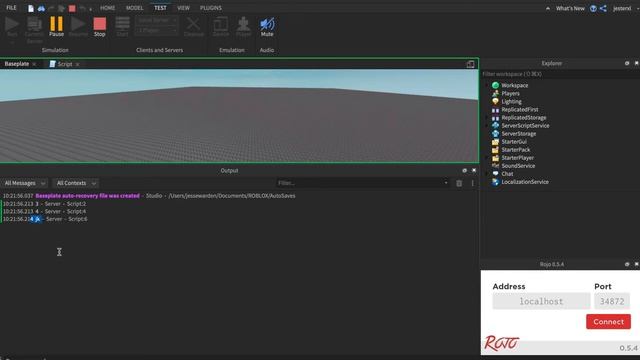This screenshot has width=640, height=360.
Task: Select Chat in the Explorer
Action: pos(507,174)
